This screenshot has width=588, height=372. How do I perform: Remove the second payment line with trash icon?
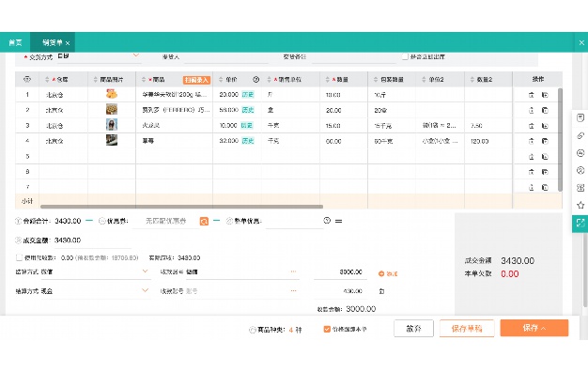(381, 291)
